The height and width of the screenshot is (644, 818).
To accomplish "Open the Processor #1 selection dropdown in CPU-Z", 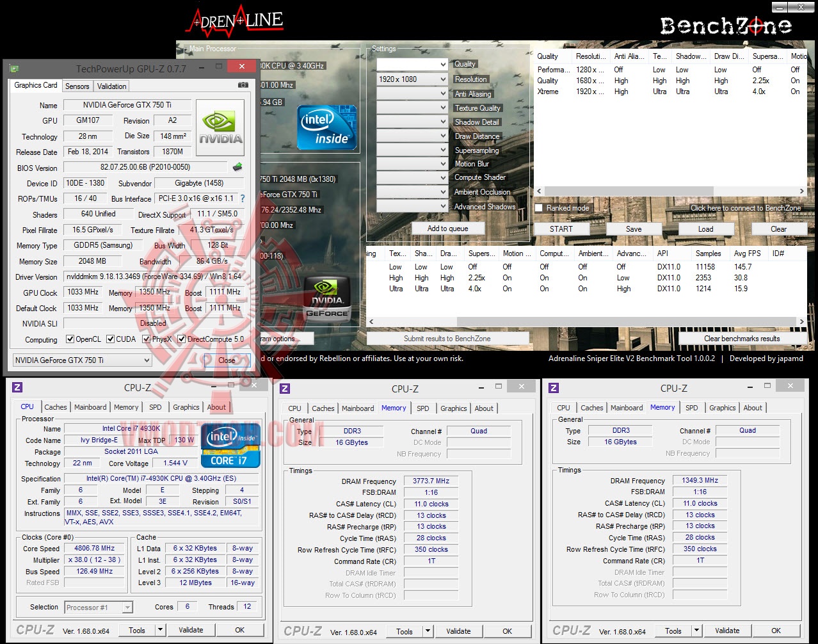I will [x=98, y=608].
